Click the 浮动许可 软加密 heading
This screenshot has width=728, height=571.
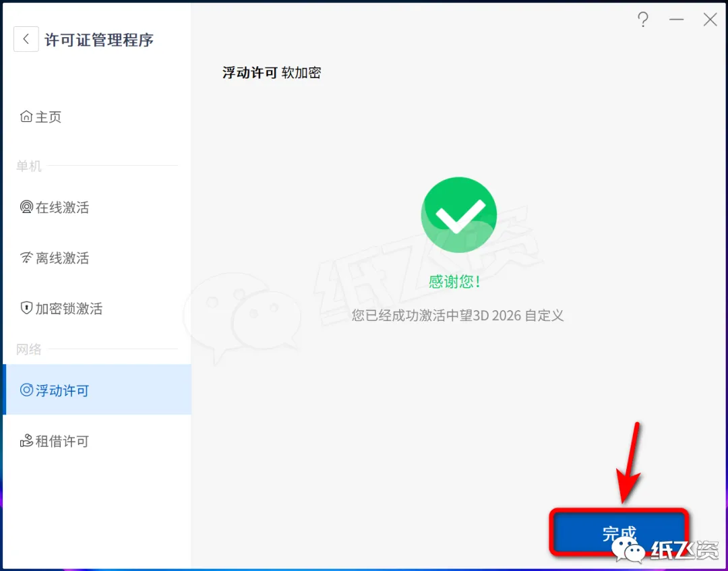[x=272, y=73]
